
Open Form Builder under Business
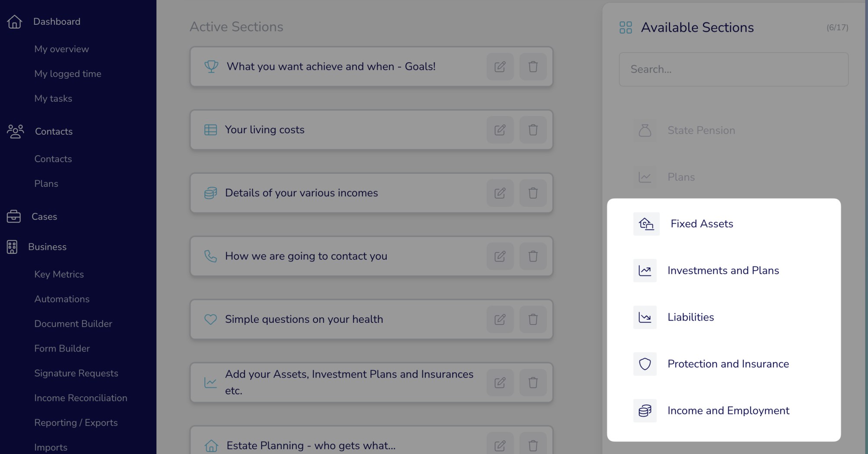[62, 348]
